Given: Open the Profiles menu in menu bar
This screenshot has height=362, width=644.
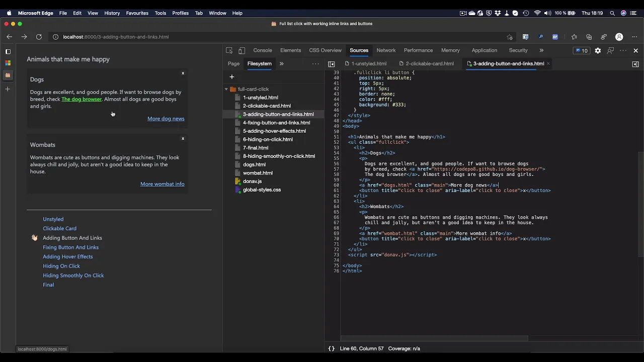Looking at the screenshot, I should 180,13.
